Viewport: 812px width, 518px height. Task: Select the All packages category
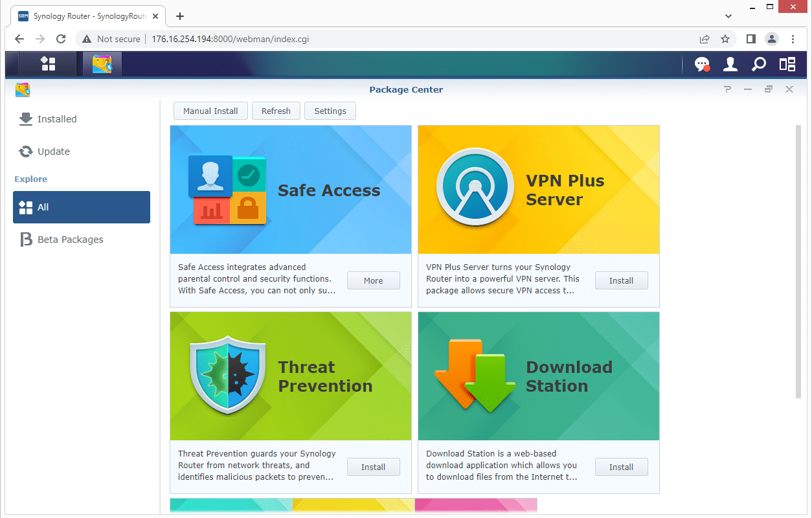(x=82, y=207)
